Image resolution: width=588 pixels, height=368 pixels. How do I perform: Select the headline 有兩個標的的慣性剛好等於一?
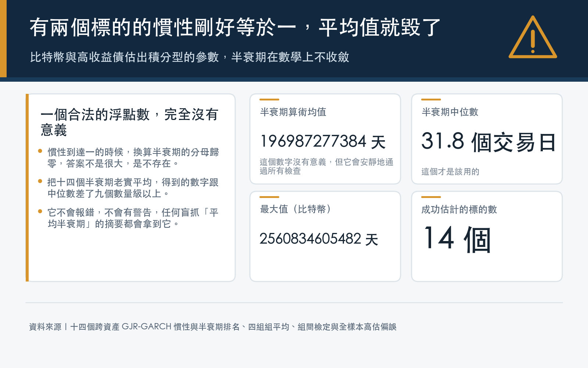tap(163, 28)
